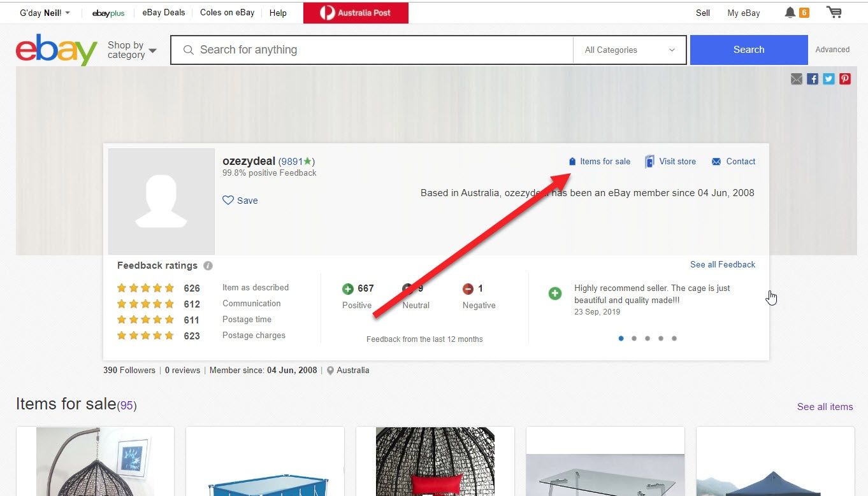868x496 pixels.
Task: Open the black wicker chair red cushion thumbnail
Action: point(435,462)
